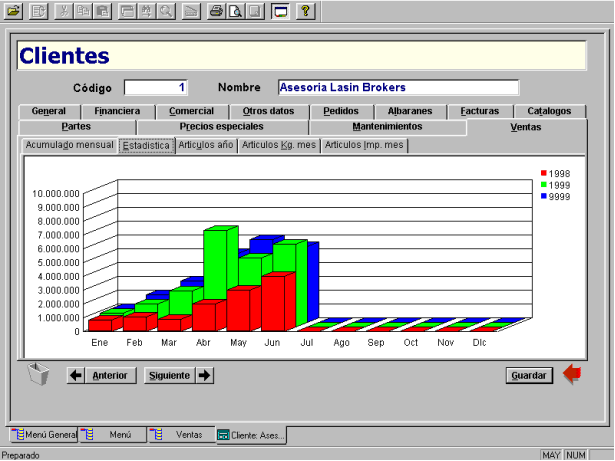Switch to the Financiera tab

pyautogui.click(x=117, y=111)
